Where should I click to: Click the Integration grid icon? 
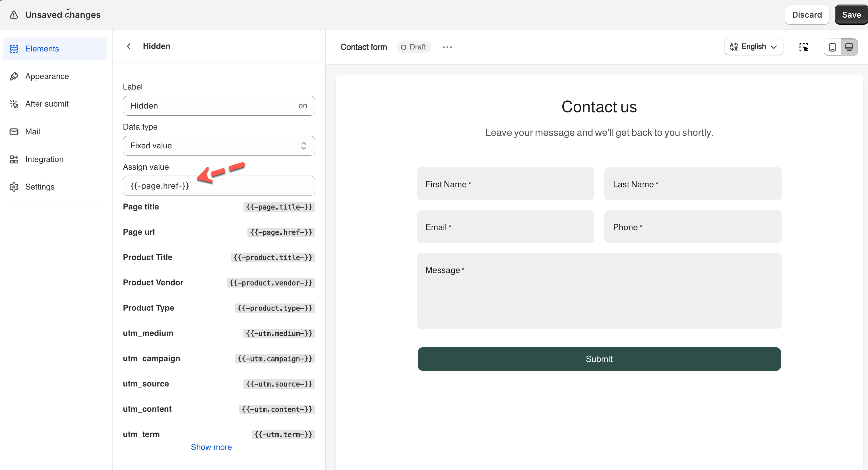point(14,159)
